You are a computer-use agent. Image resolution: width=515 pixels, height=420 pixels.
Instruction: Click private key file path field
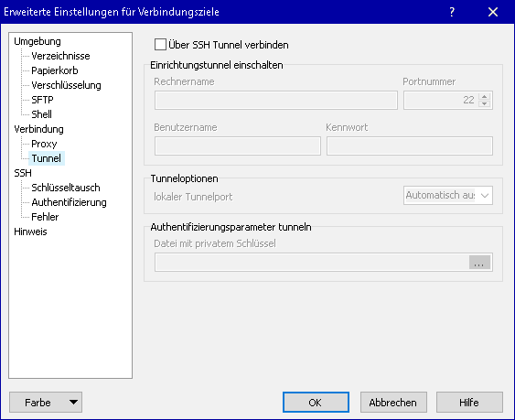(312, 263)
